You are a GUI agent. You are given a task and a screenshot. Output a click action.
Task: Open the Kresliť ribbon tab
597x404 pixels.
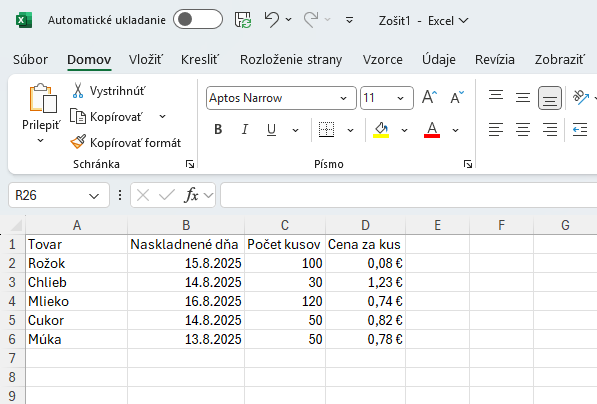[x=200, y=60]
